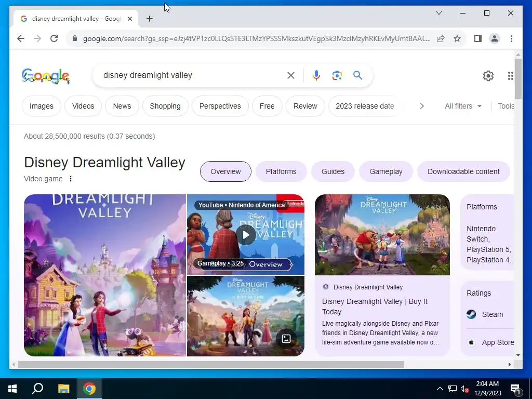Open the taskbar clock showing 2:04 AM

(487, 389)
